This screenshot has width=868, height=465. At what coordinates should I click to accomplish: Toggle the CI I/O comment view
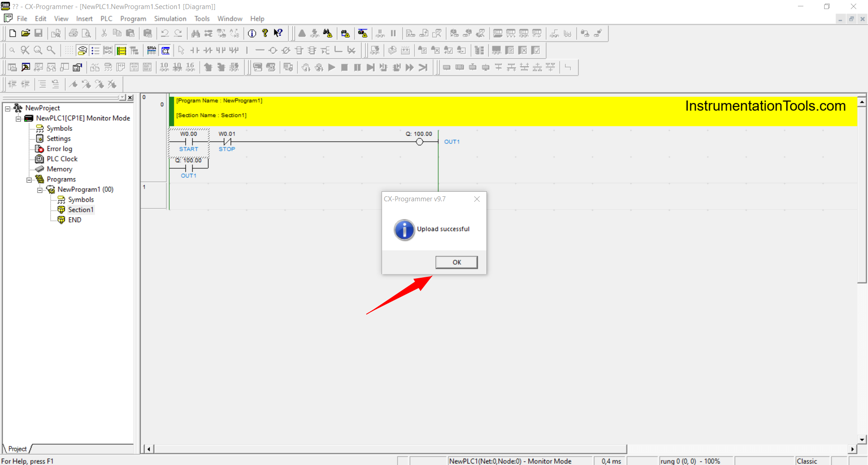[x=165, y=50]
